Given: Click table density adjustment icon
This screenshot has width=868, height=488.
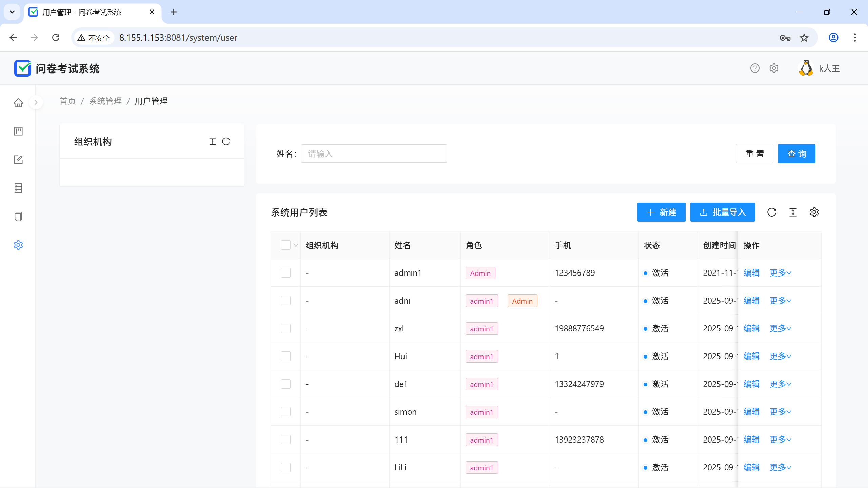Looking at the screenshot, I should coord(793,212).
